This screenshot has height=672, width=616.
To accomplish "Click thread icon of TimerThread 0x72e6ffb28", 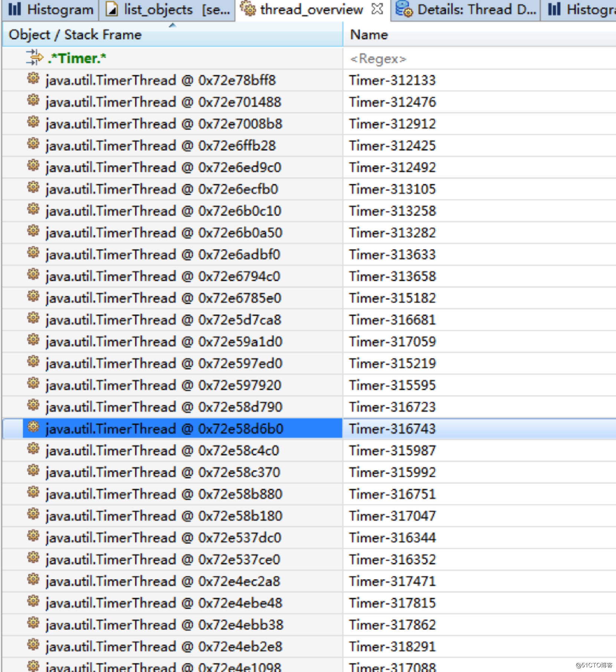I will coord(33,144).
